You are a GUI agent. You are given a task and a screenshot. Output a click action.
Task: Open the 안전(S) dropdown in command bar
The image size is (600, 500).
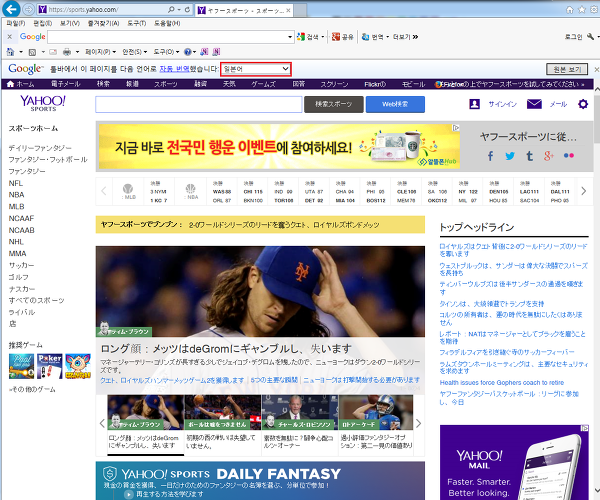(x=135, y=52)
